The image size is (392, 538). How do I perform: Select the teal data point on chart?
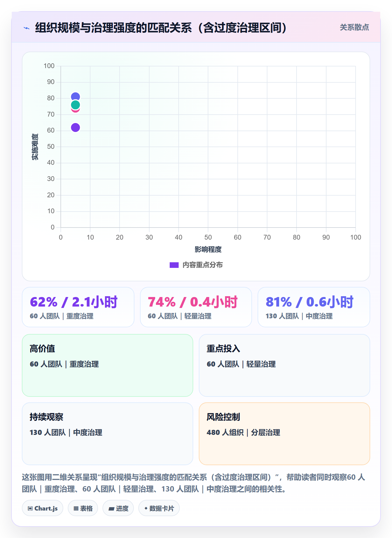(x=75, y=105)
